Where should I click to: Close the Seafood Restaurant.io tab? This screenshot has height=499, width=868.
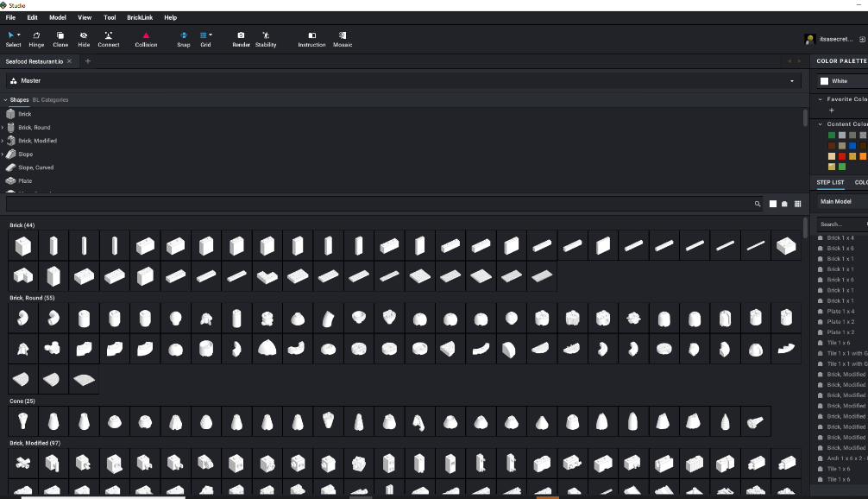click(x=69, y=61)
